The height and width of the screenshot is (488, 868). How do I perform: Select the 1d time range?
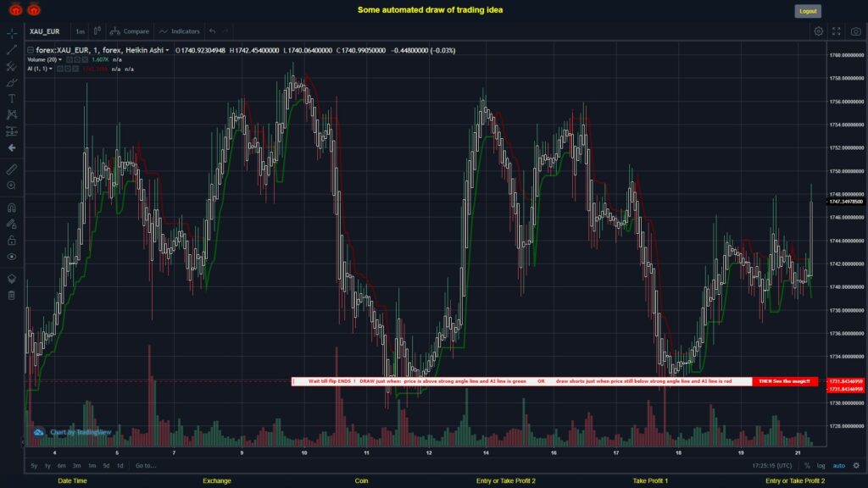[x=120, y=466]
